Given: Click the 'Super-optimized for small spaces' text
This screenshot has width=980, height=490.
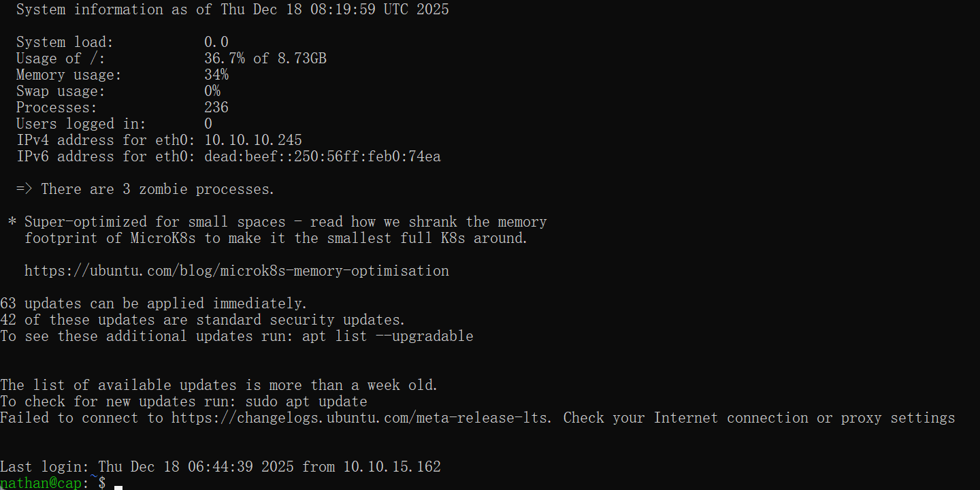Looking at the screenshot, I should (x=154, y=222).
